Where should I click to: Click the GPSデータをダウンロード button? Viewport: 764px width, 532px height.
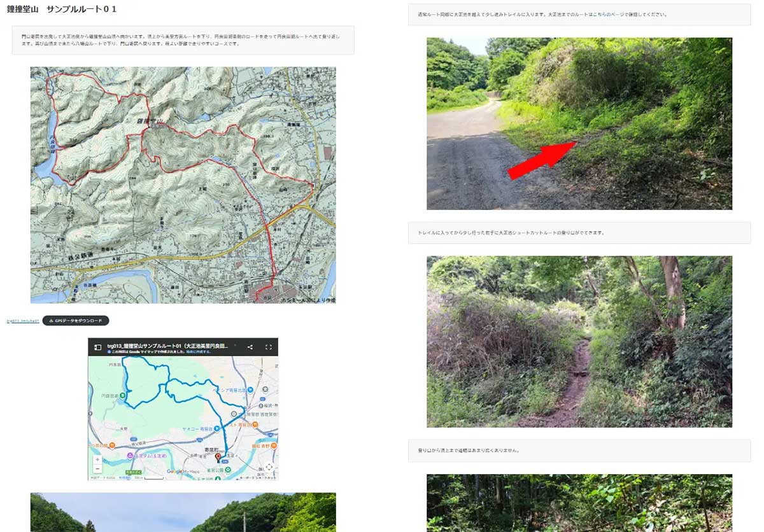pyautogui.click(x=76, y=321)
